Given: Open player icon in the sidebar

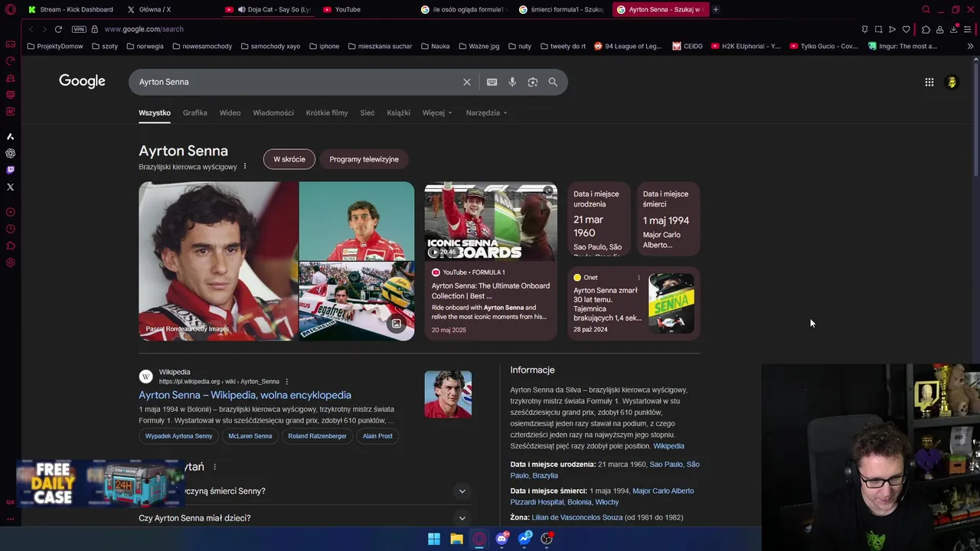Looking at the screenshot, I should coord(10,212).
